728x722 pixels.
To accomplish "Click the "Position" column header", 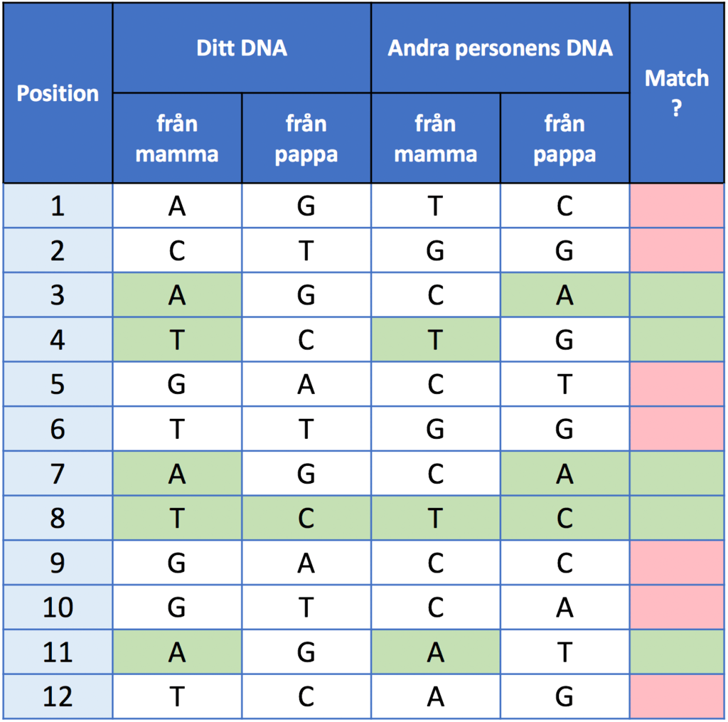I will tap(58, 93).
